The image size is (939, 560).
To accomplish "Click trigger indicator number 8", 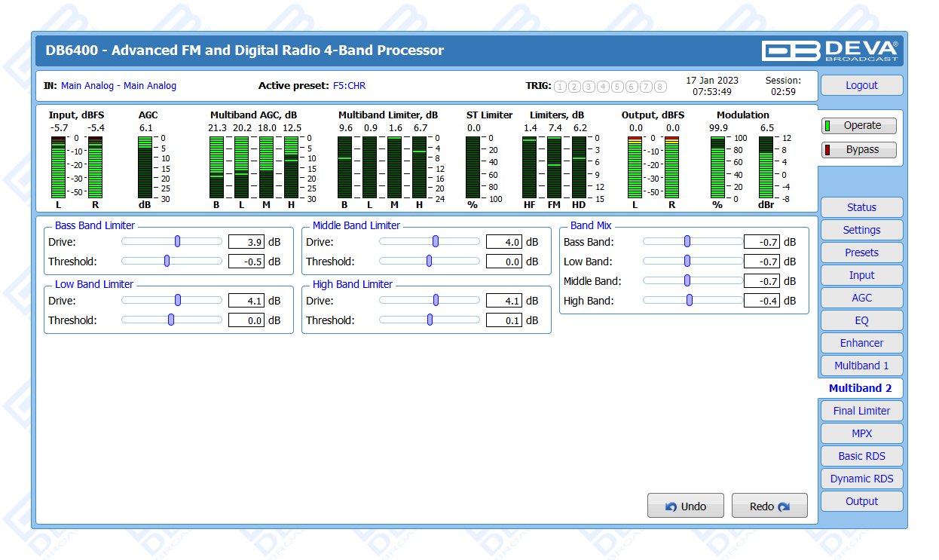I will pyautogui.click(x=660, y=86).
